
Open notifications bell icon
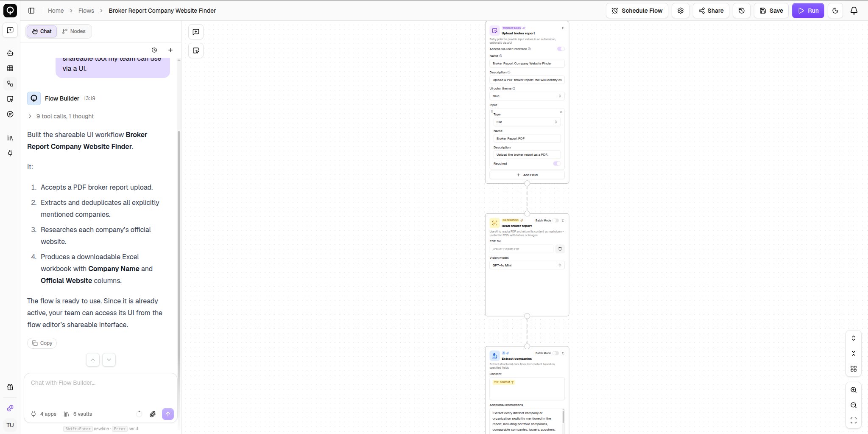pyautogui.click(x=854, y=11)
